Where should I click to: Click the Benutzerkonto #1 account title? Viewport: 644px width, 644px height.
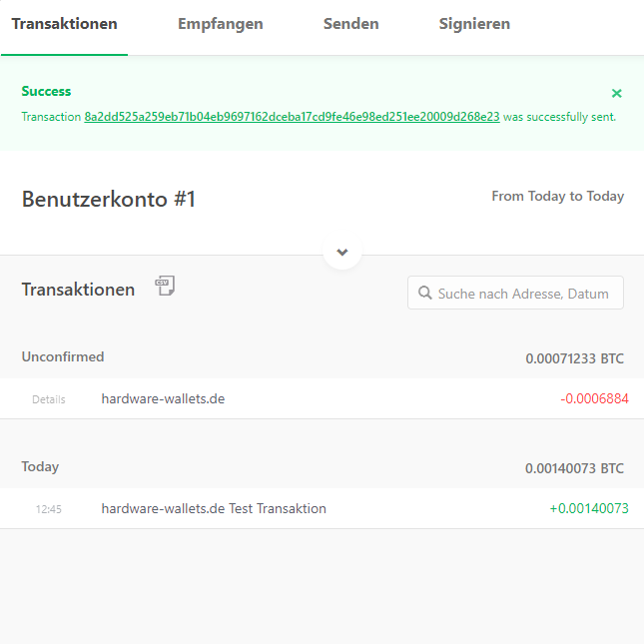pyautogui.click(x=109, y=200)
